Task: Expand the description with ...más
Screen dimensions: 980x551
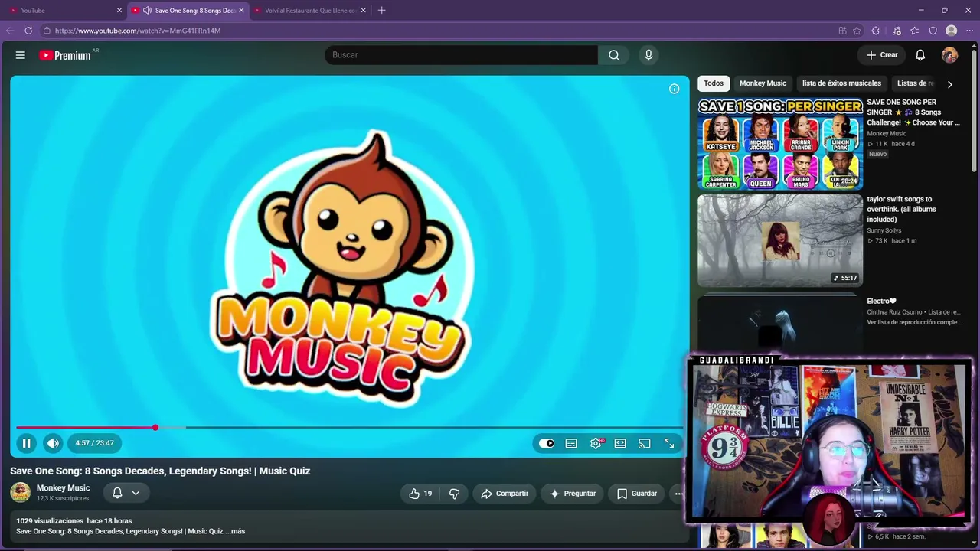Action: tap(235, 531)
